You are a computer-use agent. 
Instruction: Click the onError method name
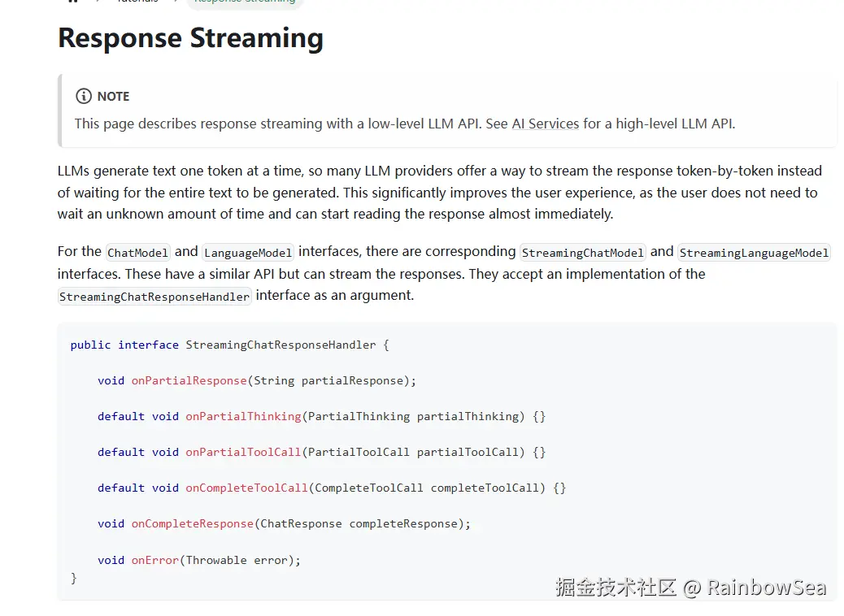point(154,560)
